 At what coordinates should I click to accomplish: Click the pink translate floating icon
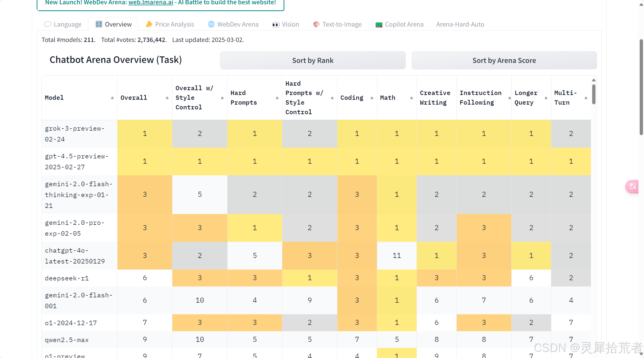632,186
